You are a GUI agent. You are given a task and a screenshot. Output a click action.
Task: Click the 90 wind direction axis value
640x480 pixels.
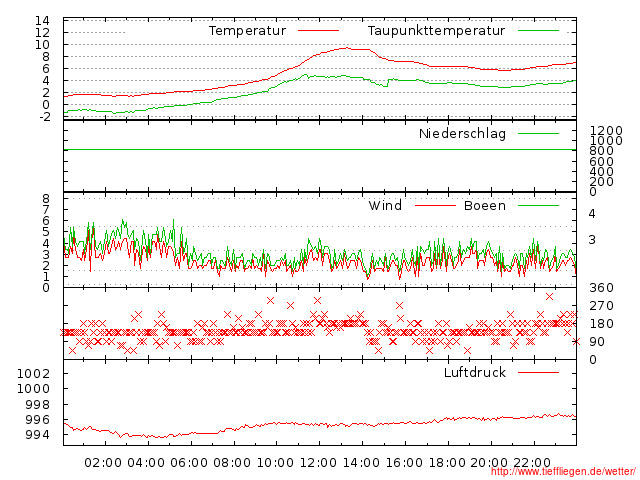(x=597, y=342)
